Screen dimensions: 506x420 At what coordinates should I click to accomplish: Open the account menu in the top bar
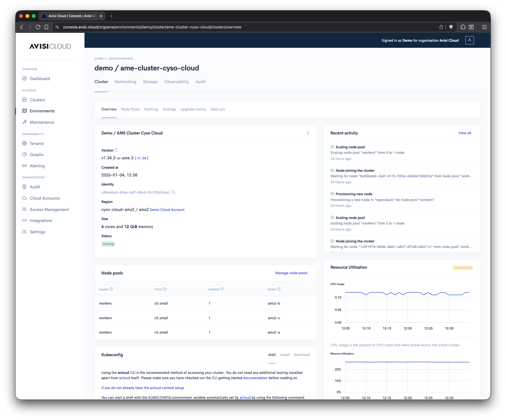(470, 40)
